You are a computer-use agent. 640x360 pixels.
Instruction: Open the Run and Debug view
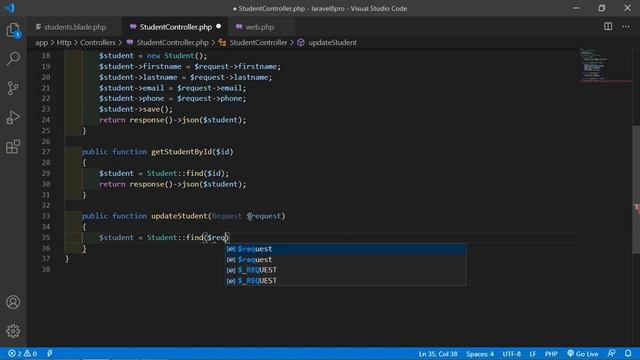[13, 118]
